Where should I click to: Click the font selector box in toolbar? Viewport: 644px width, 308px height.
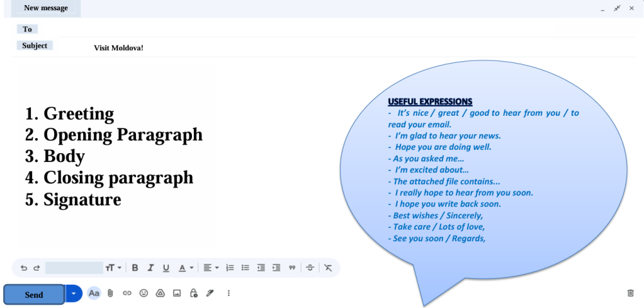(x=74, y=267)
